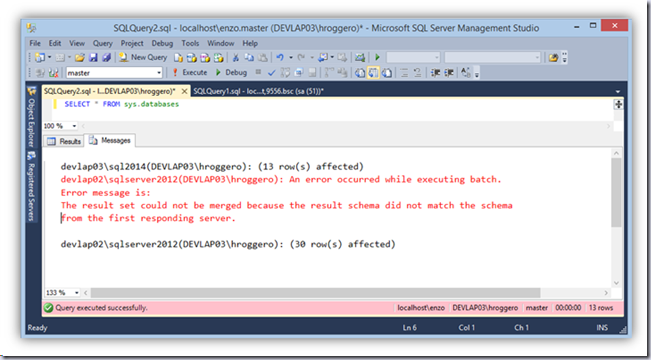This screenshot has width=651, height=360.
Task: Switch to the SQLQuery1.sql tab
Action: (x=258, y=91)
